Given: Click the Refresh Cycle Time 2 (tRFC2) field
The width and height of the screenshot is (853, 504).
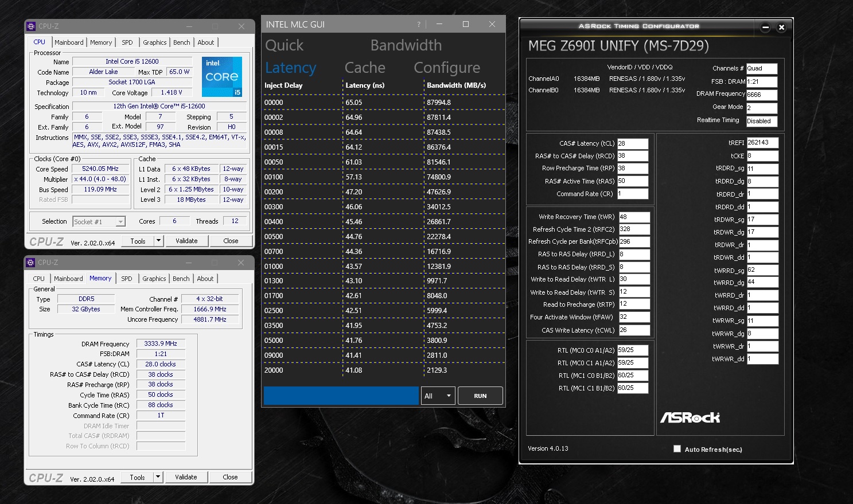Looking at the screenshot, I should [x=634, y=229].
